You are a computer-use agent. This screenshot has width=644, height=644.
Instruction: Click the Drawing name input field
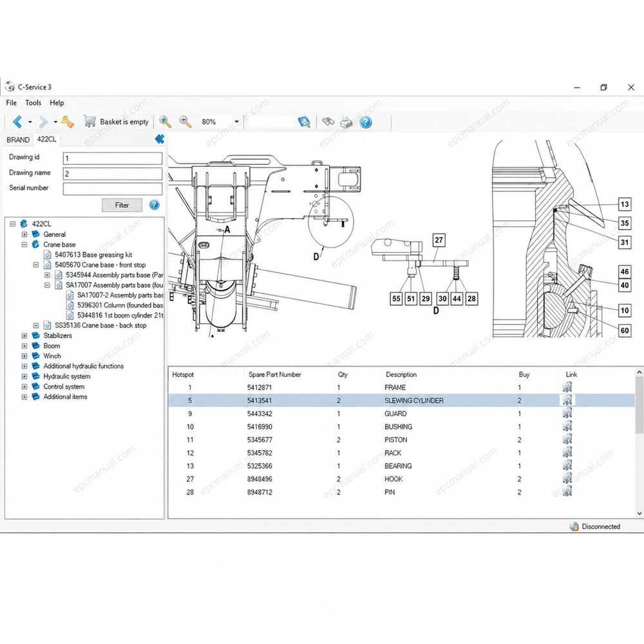(x=113, y=173)
